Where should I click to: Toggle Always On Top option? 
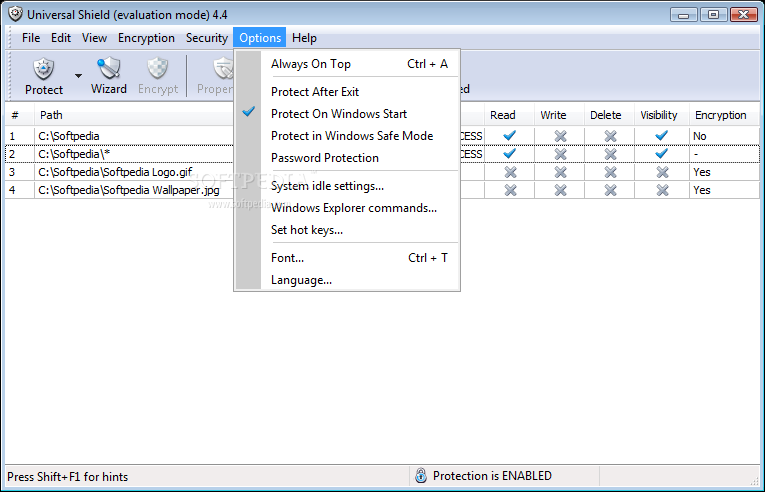347,64
